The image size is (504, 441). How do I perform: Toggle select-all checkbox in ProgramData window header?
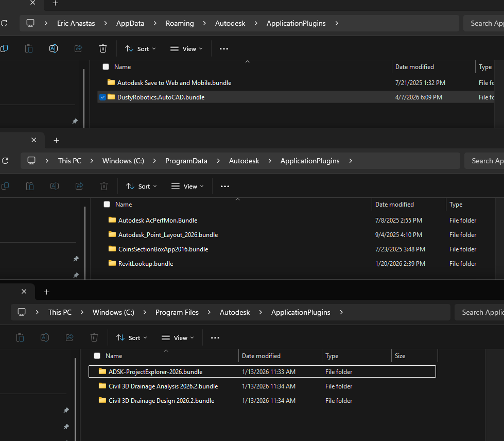coord(107,204)
